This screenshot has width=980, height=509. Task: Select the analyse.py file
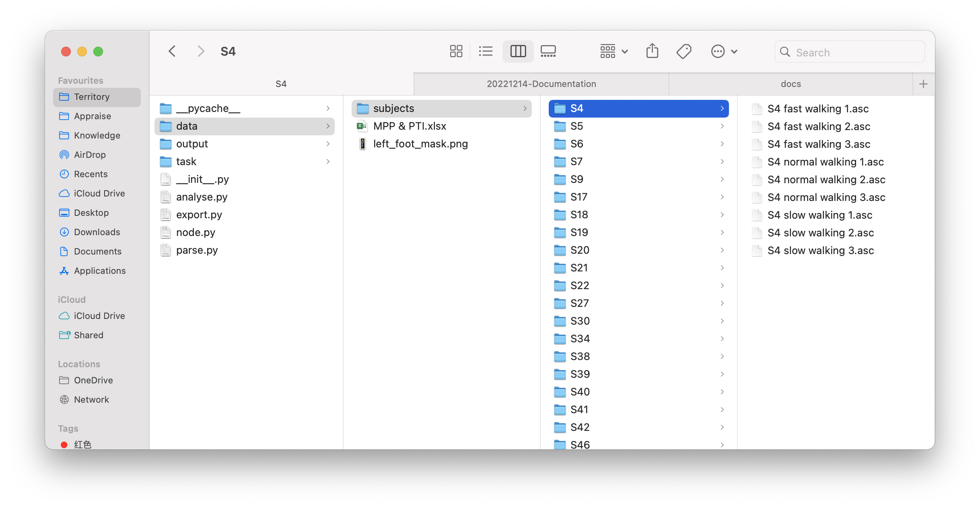coord(245,197)
